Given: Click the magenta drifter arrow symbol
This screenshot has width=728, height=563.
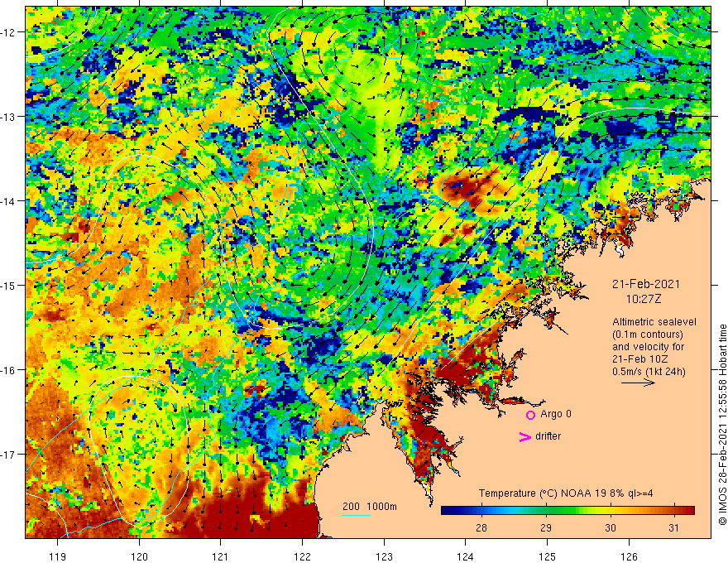Looking at the screenshot, I should [x=524, y=436].
